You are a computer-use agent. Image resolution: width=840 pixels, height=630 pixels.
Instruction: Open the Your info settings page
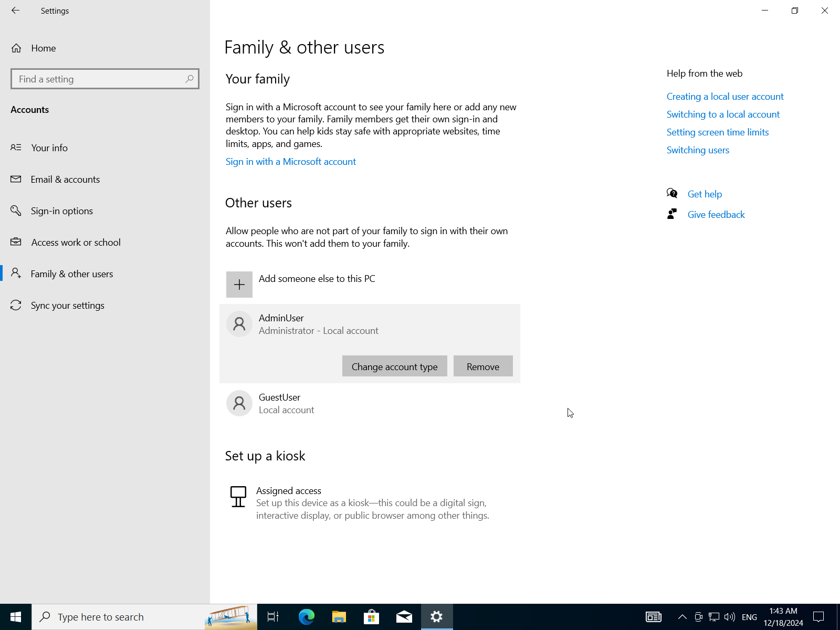tap(105, 148)
